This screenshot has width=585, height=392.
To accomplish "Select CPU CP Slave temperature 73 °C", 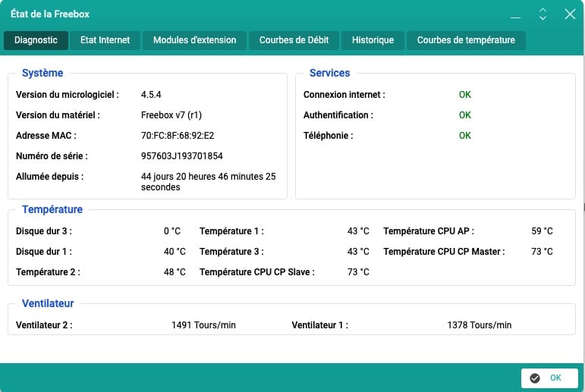I will [x=358, y=272].
